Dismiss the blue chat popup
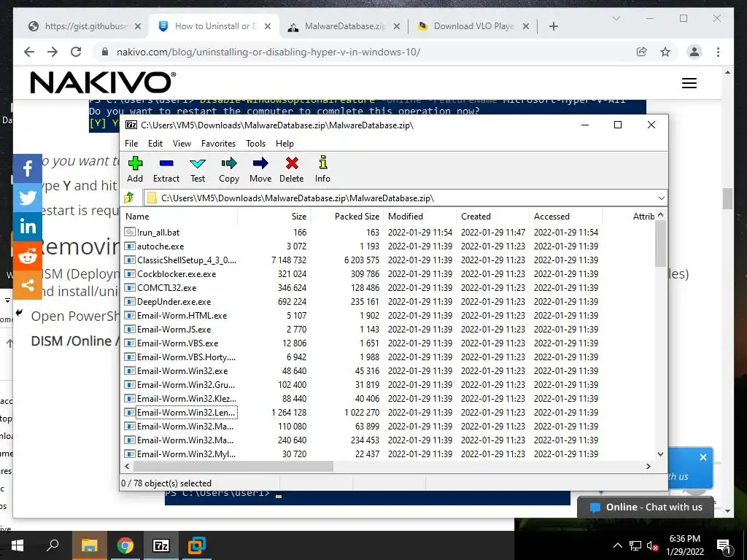Screen dimensions: 747x560 coord(703,457)
